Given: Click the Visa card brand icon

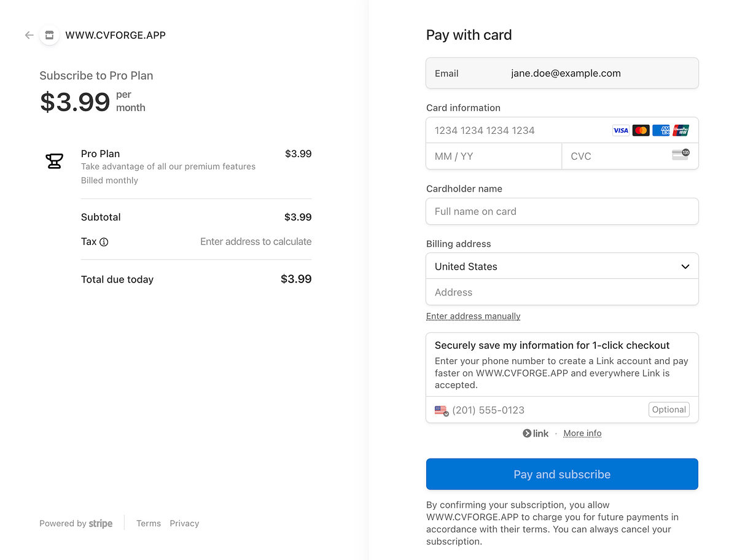Looking at the screenshot, I should [x=620, y=130].
